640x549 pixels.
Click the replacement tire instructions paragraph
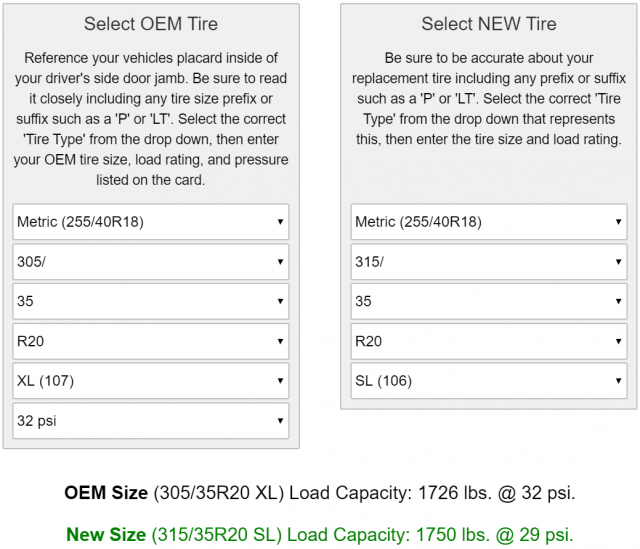pos(489,99)
